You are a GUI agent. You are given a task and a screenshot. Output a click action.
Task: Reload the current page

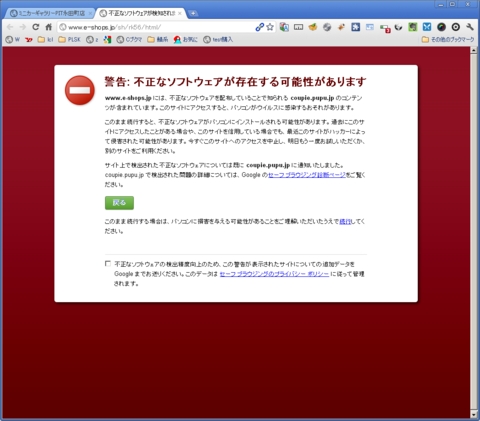pyautogui.click(x=36, y=27)
